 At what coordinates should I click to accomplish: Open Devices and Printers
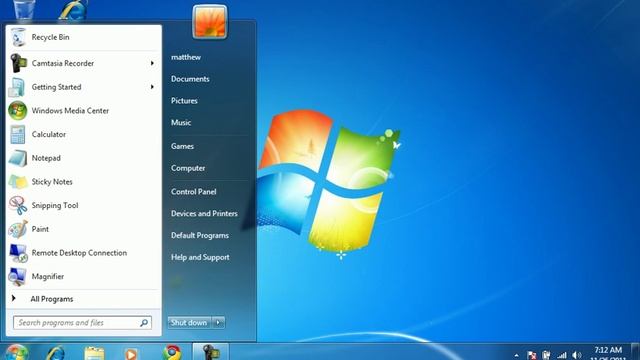pos(204,213)
